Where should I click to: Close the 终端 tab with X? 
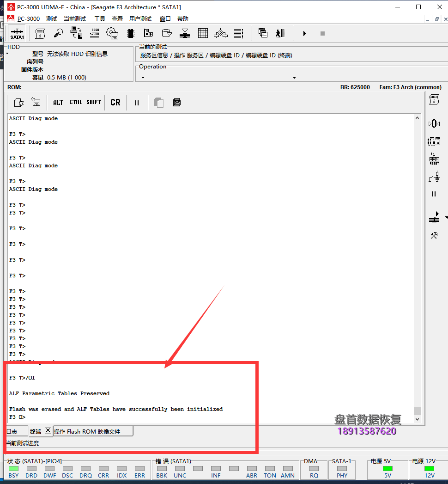point(48,430)
